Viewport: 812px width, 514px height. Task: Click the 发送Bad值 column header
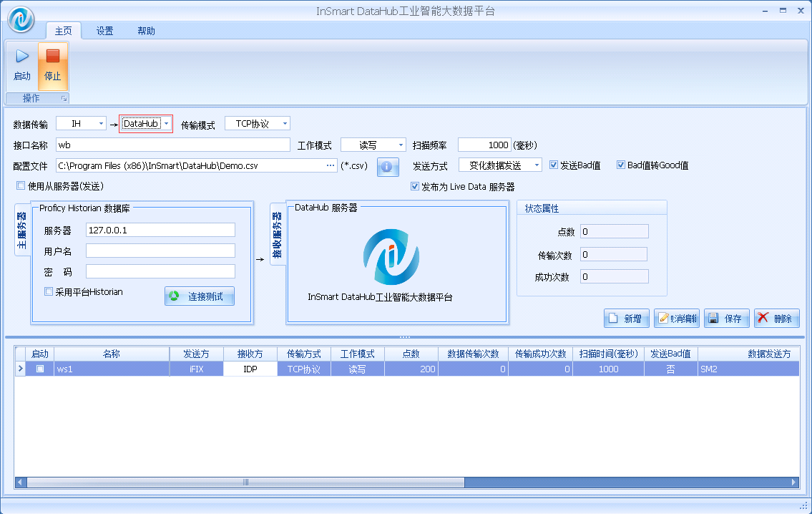pyautogui.click(x=670, y=354)
